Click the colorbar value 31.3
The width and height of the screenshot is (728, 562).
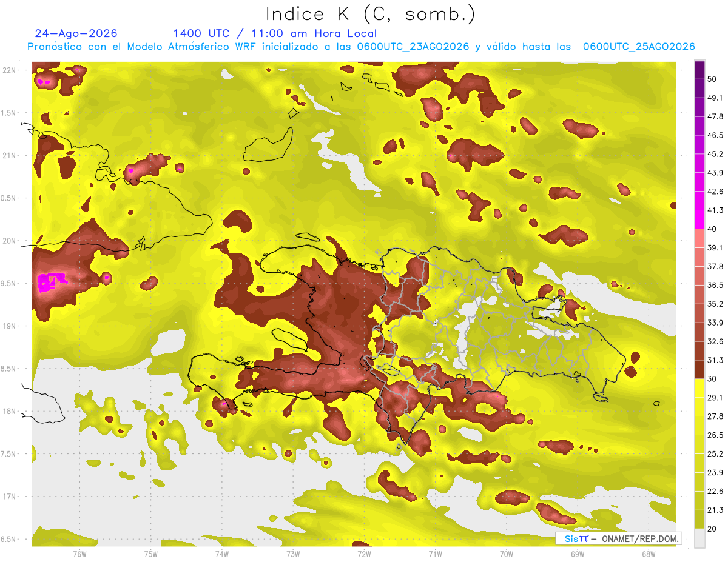(x=715, y=360)
